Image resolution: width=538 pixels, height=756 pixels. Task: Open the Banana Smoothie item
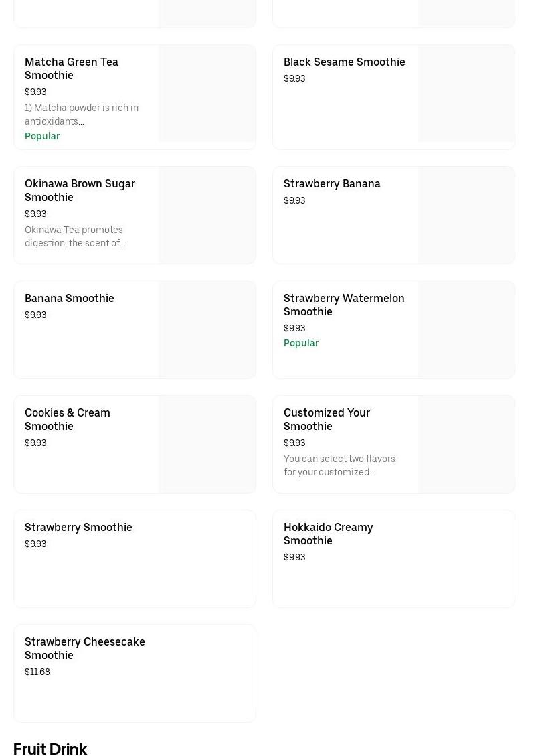click(x=70, y=298)
